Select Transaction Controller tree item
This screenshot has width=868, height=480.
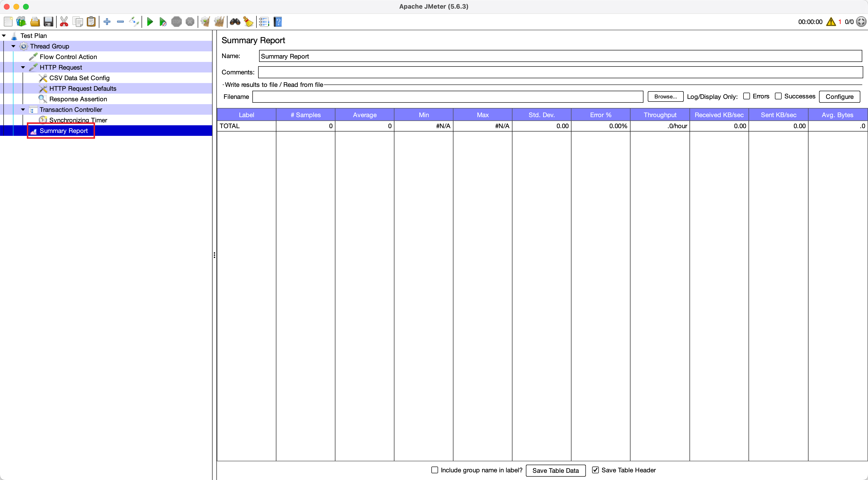point(71,109)
